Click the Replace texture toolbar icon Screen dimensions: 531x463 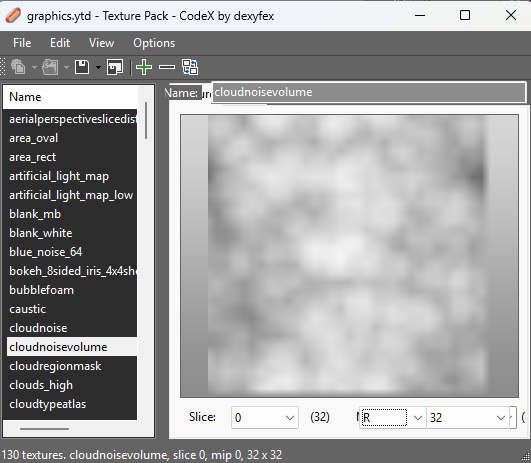click(x=190, y=67)
